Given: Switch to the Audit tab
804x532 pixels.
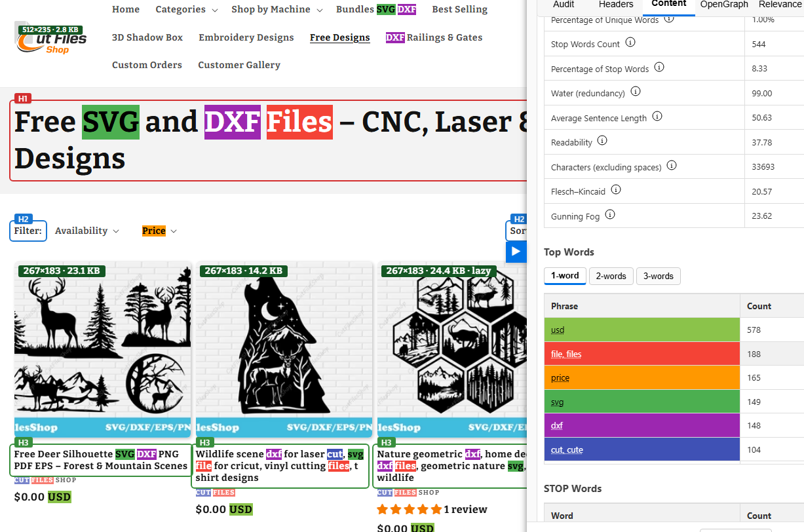Looking at the screenshot, I should point(564,5).
